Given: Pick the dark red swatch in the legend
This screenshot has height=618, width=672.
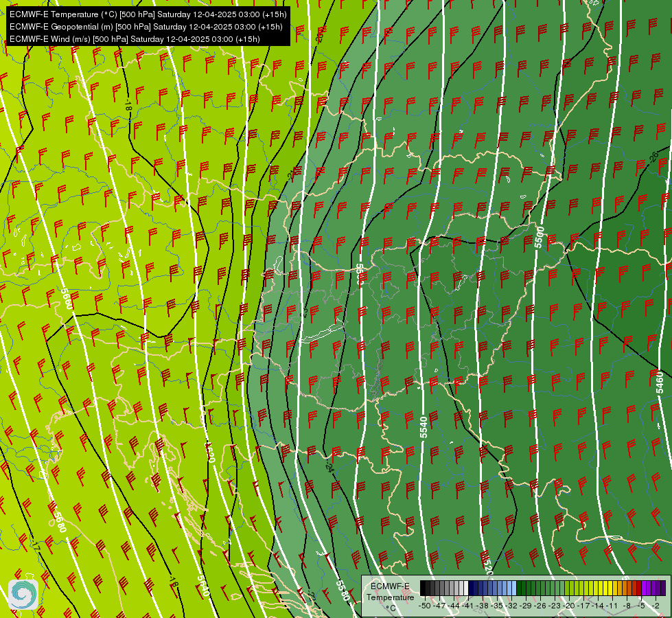Looking at the screenshot, I should click(x=639, y=588).
